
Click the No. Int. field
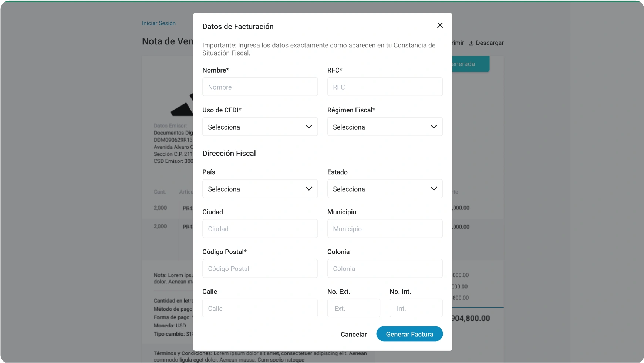point(416,308)
